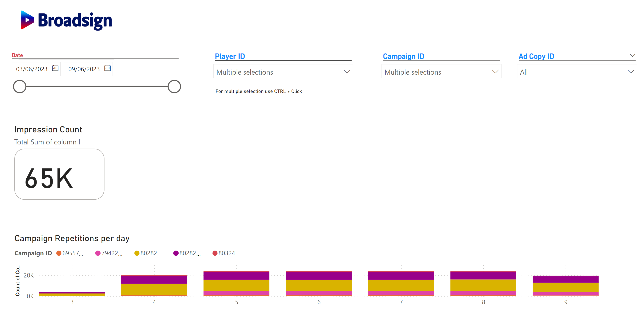Image resolution: width=644 pixels, height=323 pixels.
Task: Expand the Campaign ID dropdown
Action: [495, 72]
